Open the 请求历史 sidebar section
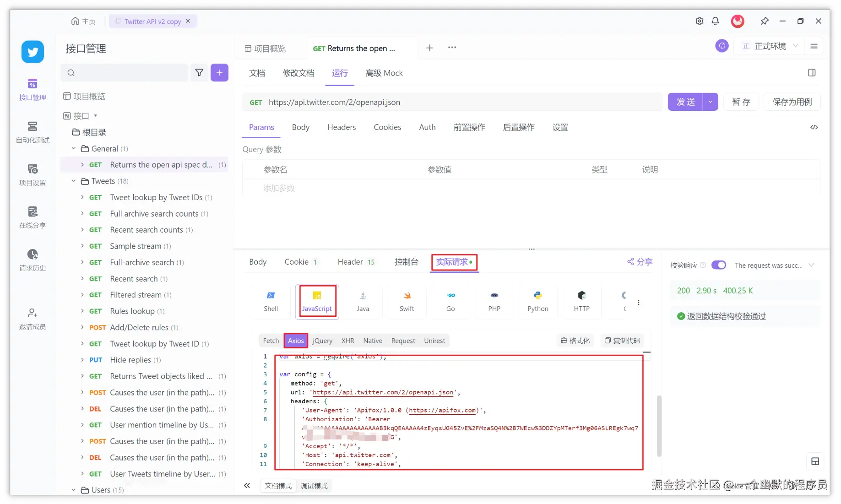This screenshot has width=841, height=504. [x=33, y=260]
